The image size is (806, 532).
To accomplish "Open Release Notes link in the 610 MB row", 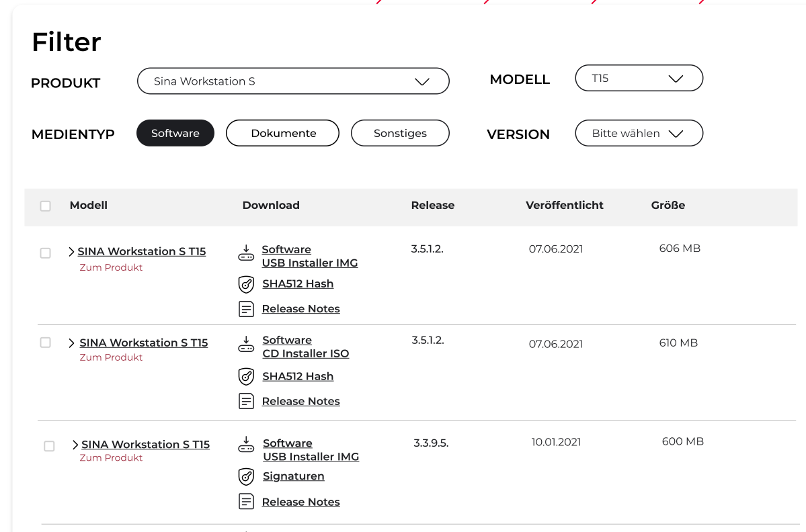I will point(300,401).
